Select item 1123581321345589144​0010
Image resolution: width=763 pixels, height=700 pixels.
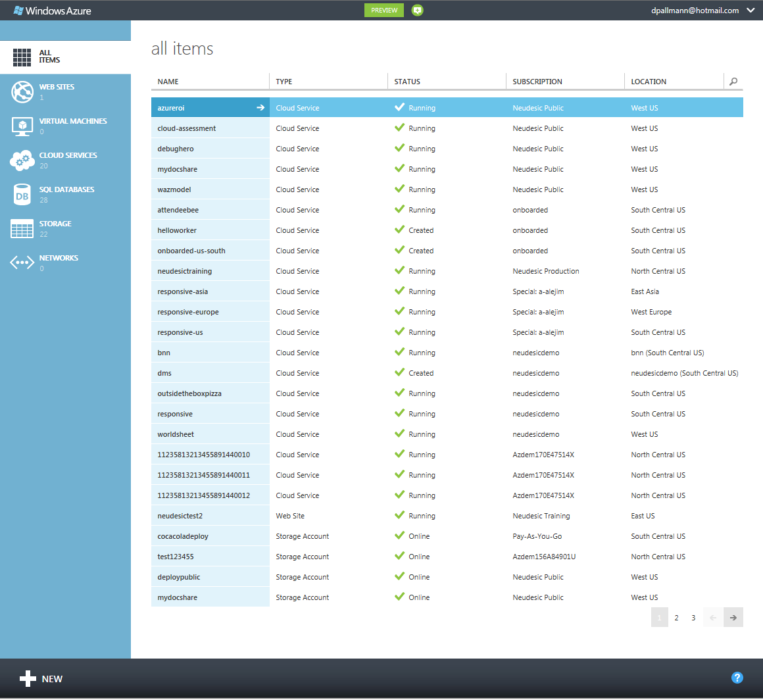point(203,455)
